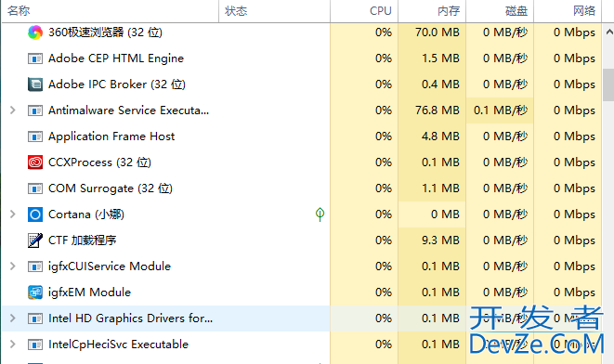Click the COM Surrogate process icon

tap(35, 188)
